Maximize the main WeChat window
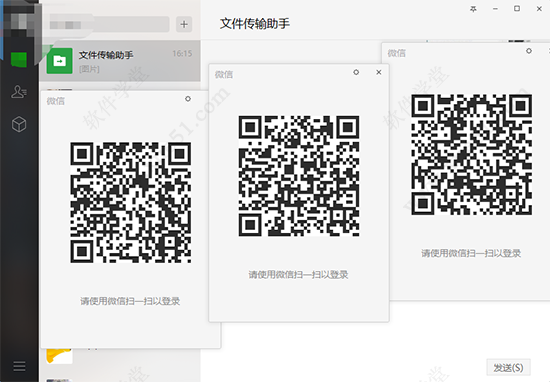 [x=517, y=9]
